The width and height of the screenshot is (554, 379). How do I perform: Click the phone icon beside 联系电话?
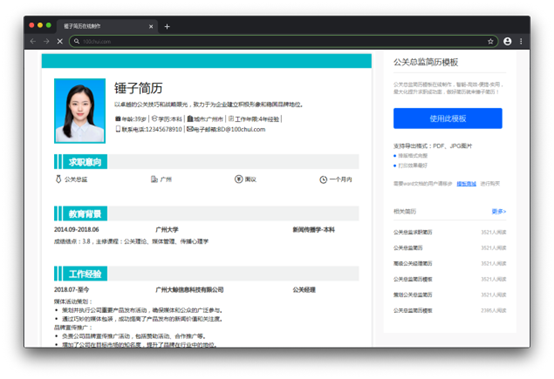pyautogui.click(x=118, y=129)
